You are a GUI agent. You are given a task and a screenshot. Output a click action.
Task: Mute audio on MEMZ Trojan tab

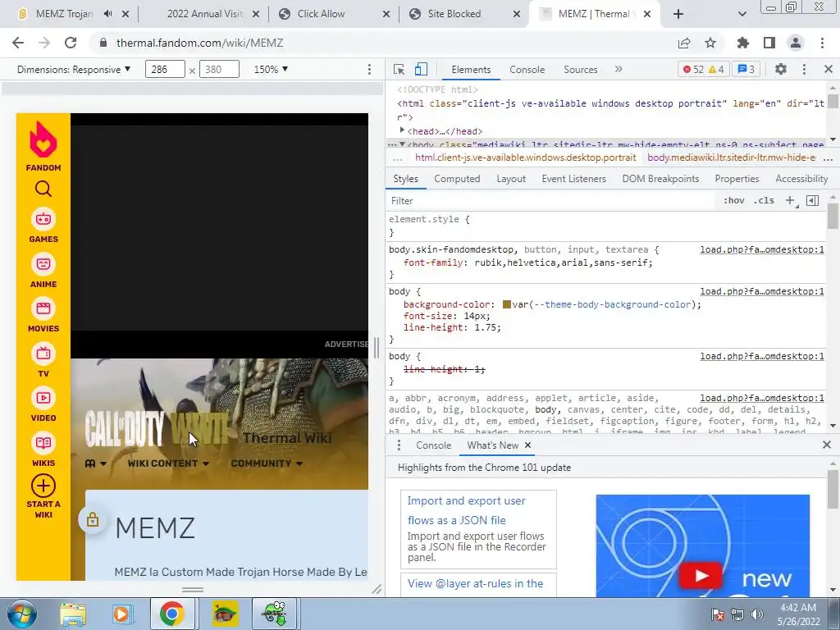107,14
